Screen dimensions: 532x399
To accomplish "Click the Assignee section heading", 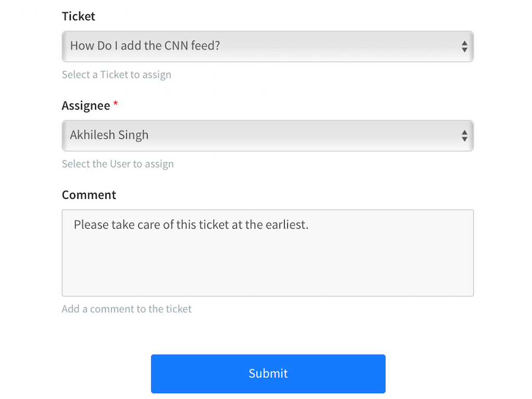I will pyautogui.click(x=86, y=105).
